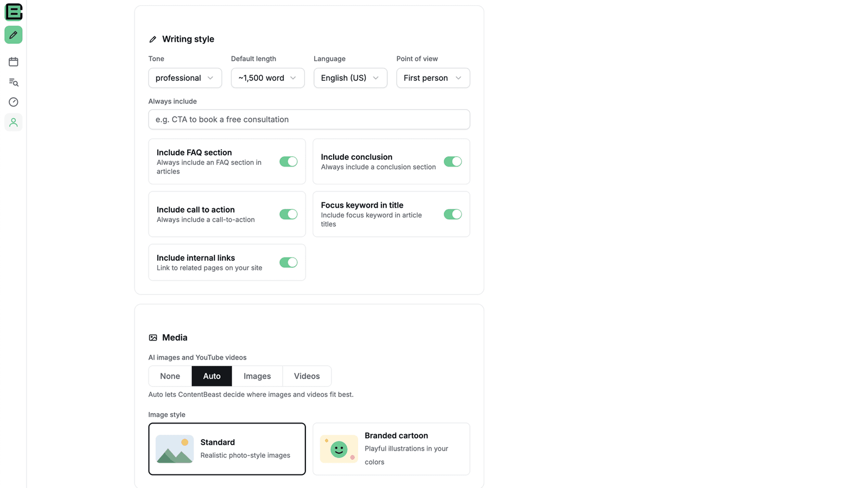Image resolution: width=868 pixels, height=488 pixels.
Task: Expand the Default length dropdown
Action: coord(268,78)
